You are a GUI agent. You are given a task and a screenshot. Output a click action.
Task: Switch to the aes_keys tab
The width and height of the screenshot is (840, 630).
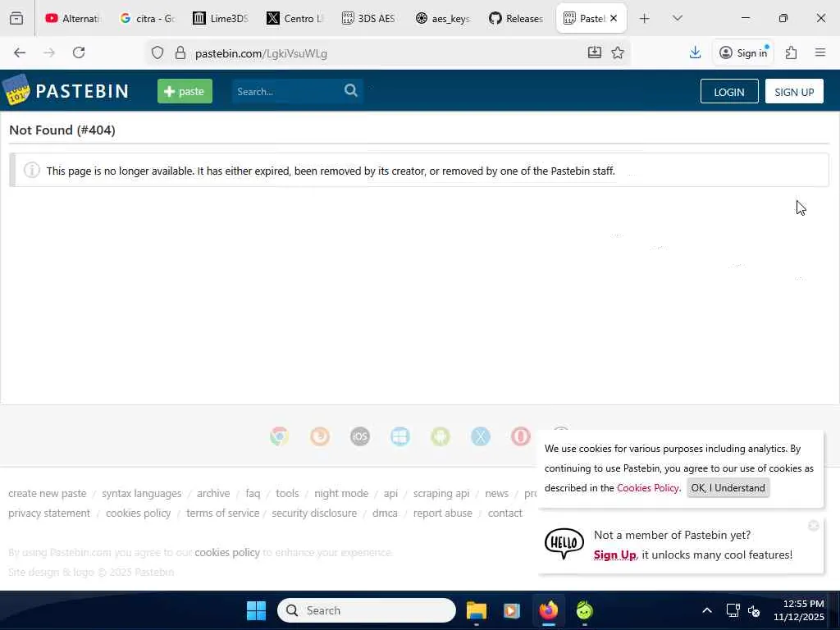pos(444,18)
